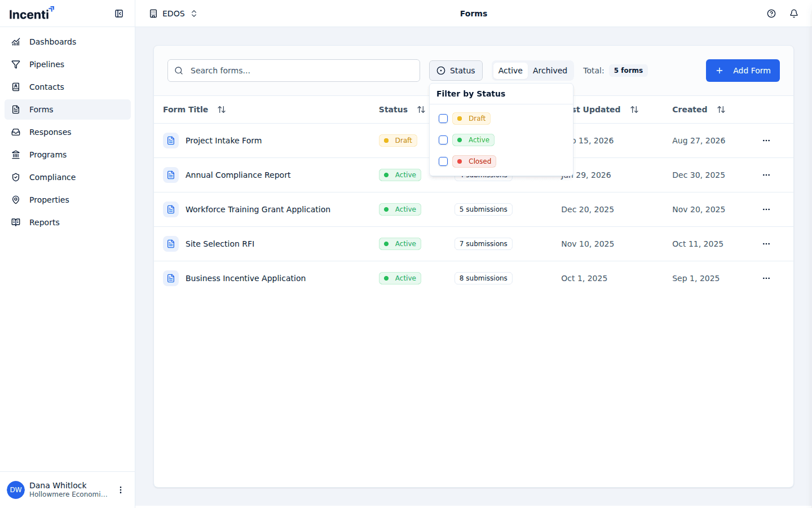Open Reports in the sidebar
The height and width of the screenshot is (508, 812).
pos(68,222)
